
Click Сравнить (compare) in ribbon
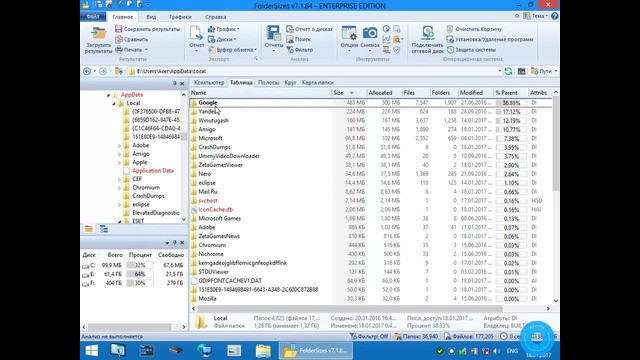(131, 39)
